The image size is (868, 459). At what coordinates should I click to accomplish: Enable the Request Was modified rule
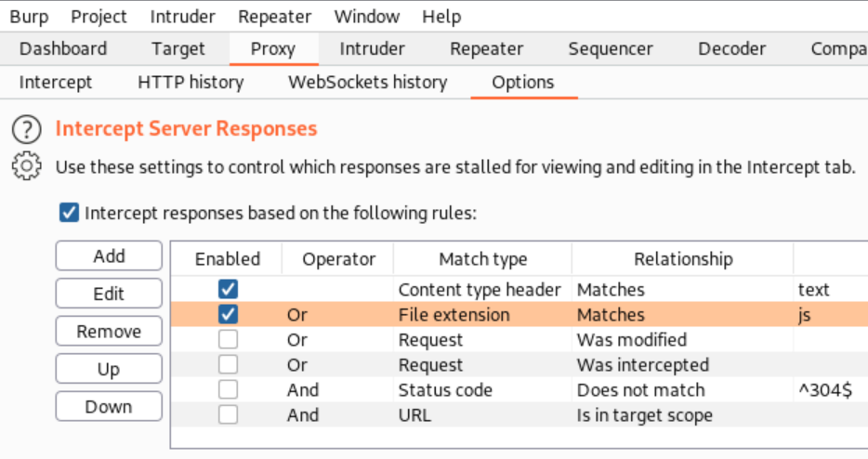pyautogui.click(x=228, y=339)
